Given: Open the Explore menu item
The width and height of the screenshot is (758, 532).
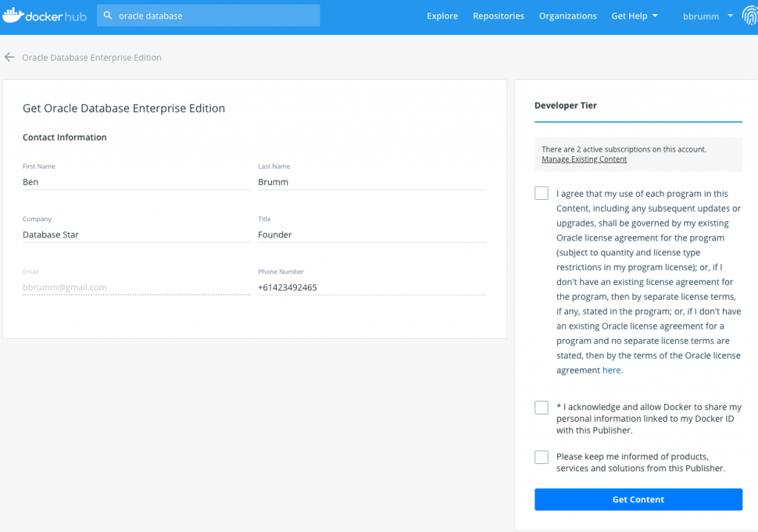Looking at the screenshot, I should 442,16.
